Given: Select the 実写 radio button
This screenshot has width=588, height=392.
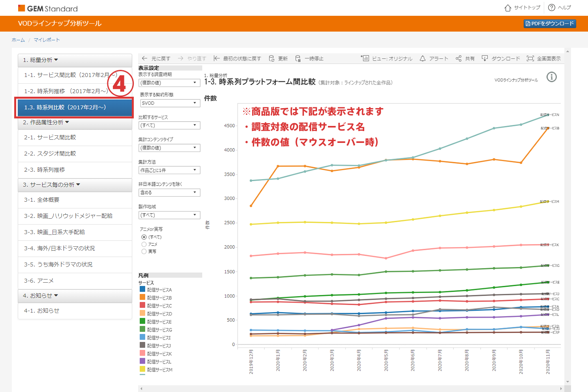Looking at the screenshot, I should (x=144, y=251).
